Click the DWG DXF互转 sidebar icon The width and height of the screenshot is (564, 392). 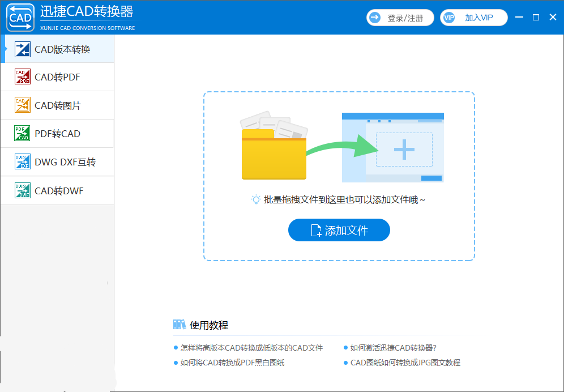[22, 162]
